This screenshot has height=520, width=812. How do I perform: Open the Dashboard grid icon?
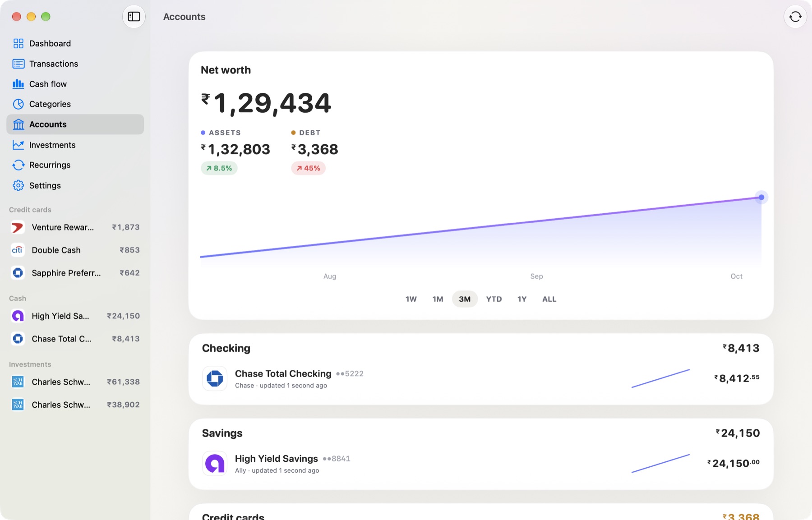18,43
